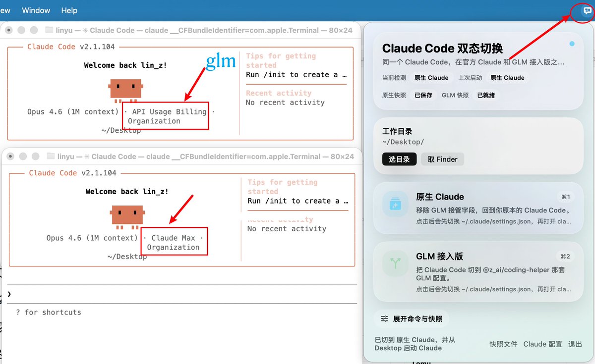This screenshot has height=364, width=595.
Task: Click the 原生 Claude badge next to 上次启动
Action: tap(507, 78)
